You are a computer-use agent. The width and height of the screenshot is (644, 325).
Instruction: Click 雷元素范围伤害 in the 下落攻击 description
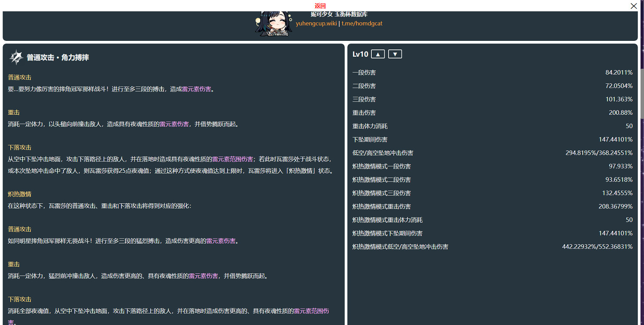233,159
